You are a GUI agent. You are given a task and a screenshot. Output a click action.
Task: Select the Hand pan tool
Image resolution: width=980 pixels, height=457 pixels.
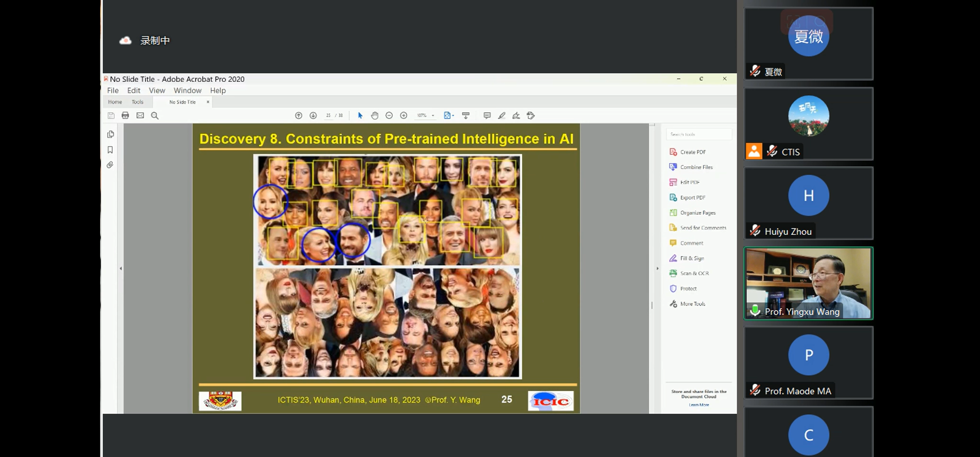pyautogui.click(x=375, y=116)
